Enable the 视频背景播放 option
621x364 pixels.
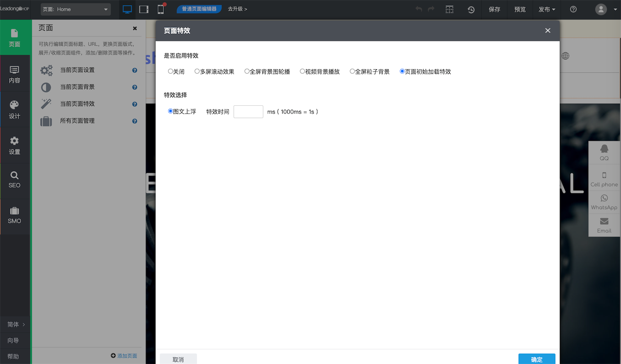302,71
